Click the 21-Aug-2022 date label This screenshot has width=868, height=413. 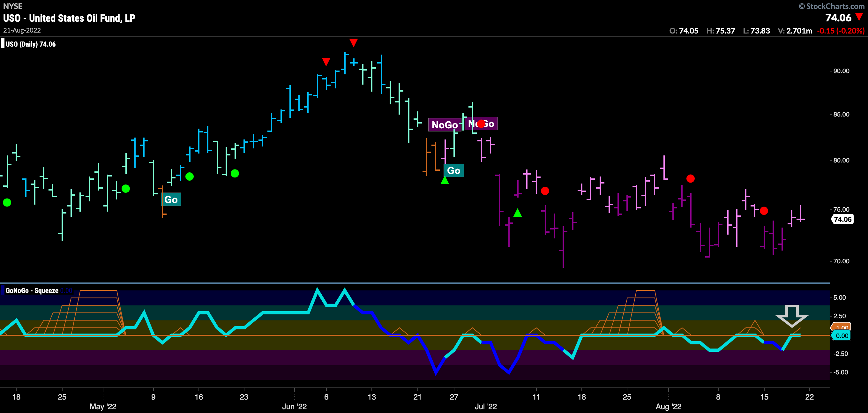(22, 30)
